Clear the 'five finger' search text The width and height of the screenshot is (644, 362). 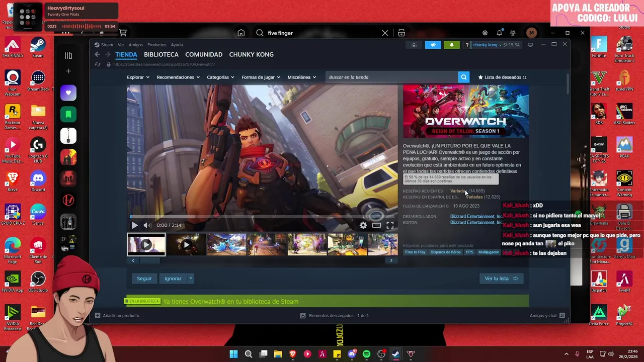point(385,33)
